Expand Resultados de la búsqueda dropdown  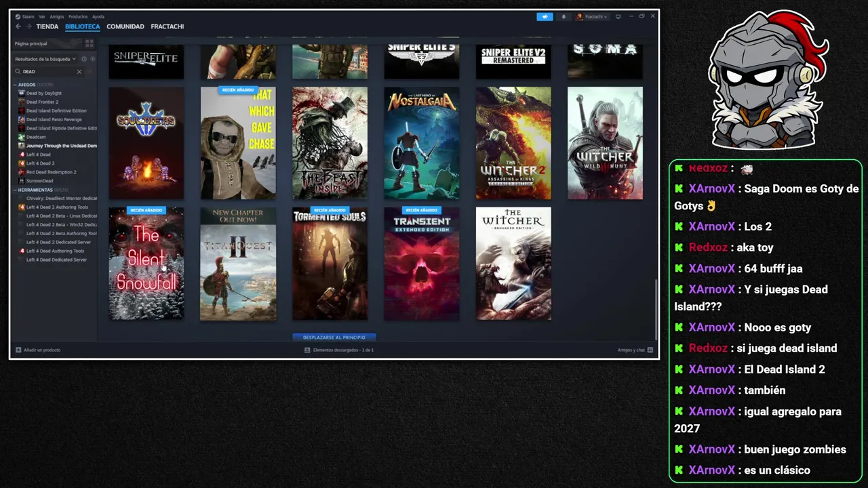coord(45,59)
